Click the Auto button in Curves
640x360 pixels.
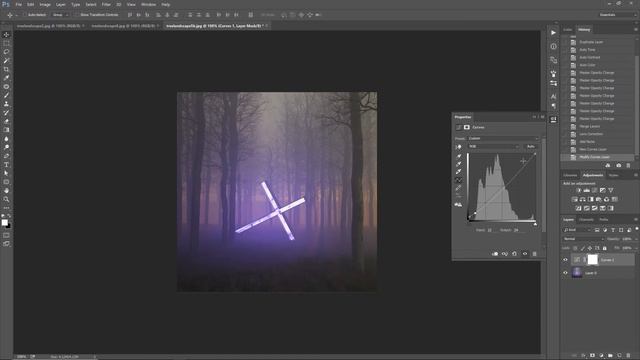531,146
